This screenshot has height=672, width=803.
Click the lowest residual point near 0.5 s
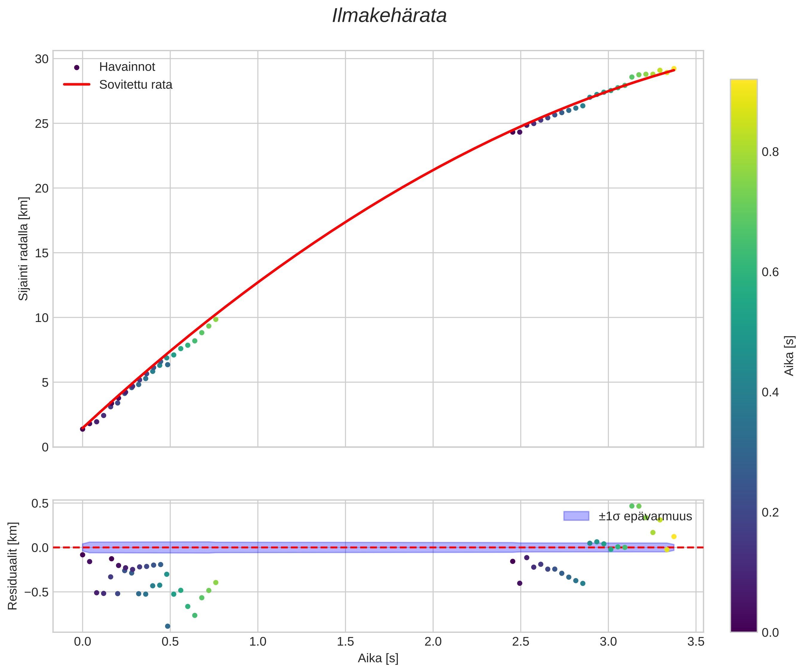point(167,626)
